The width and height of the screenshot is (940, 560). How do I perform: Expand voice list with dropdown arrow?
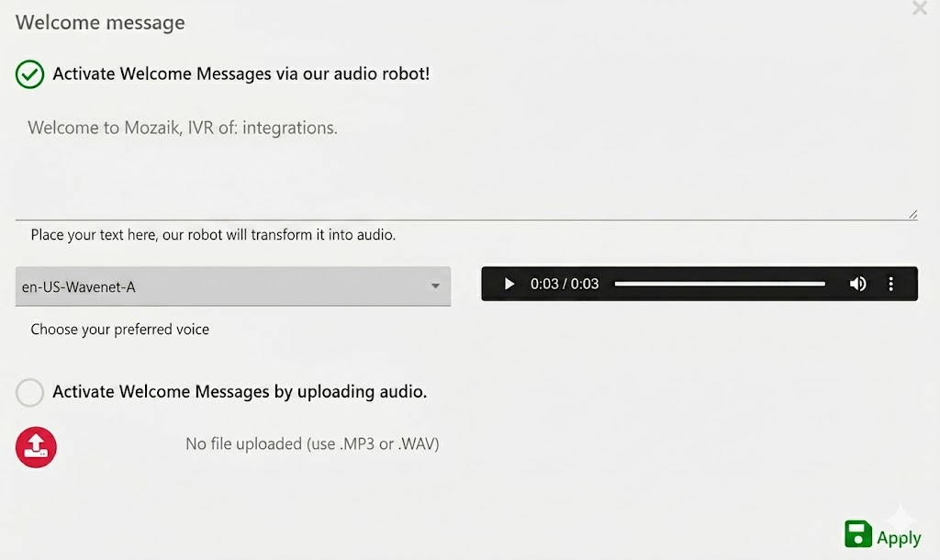click(x=436, y=286)
